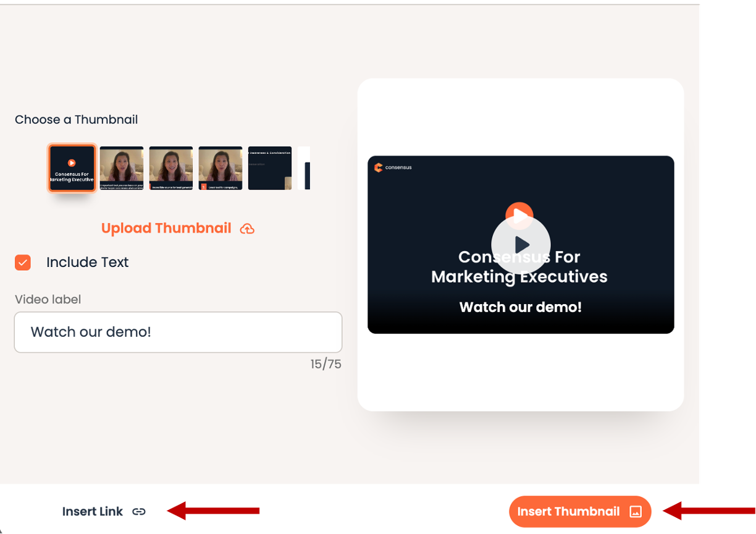The height and width of the screenshot is (534, 756).
Task: Click the chain link icon beside Insert Link
Action: pyautogui.click(x=139, y=512)
